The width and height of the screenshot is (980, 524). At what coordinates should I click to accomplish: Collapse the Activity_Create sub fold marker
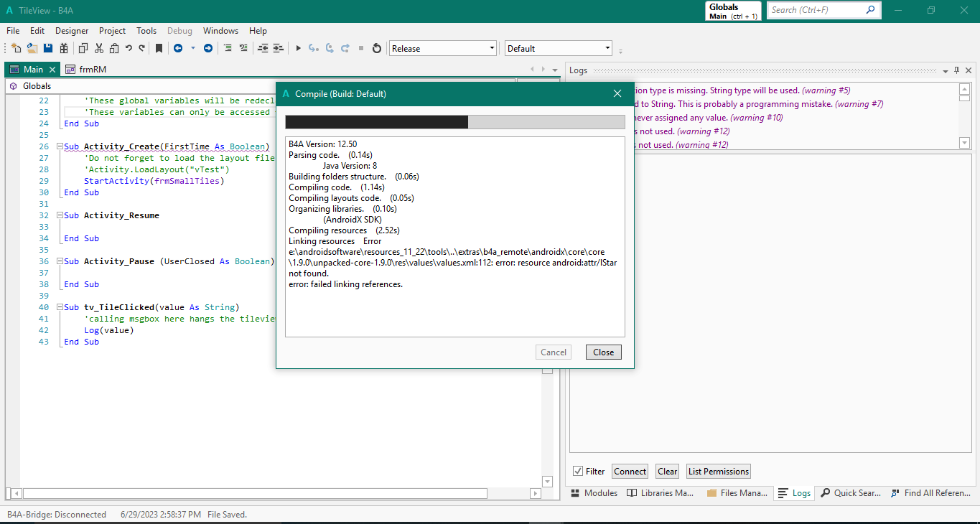coord(60,146)
